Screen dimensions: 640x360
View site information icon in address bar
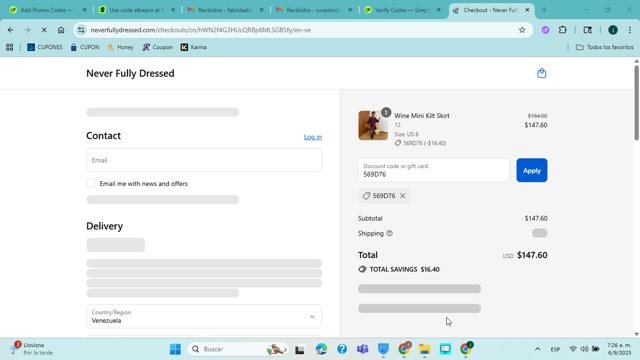tap(81, 30)
